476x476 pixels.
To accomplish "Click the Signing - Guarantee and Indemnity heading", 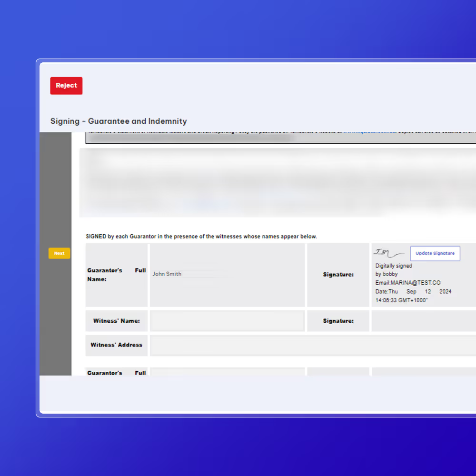I will 119,121.
